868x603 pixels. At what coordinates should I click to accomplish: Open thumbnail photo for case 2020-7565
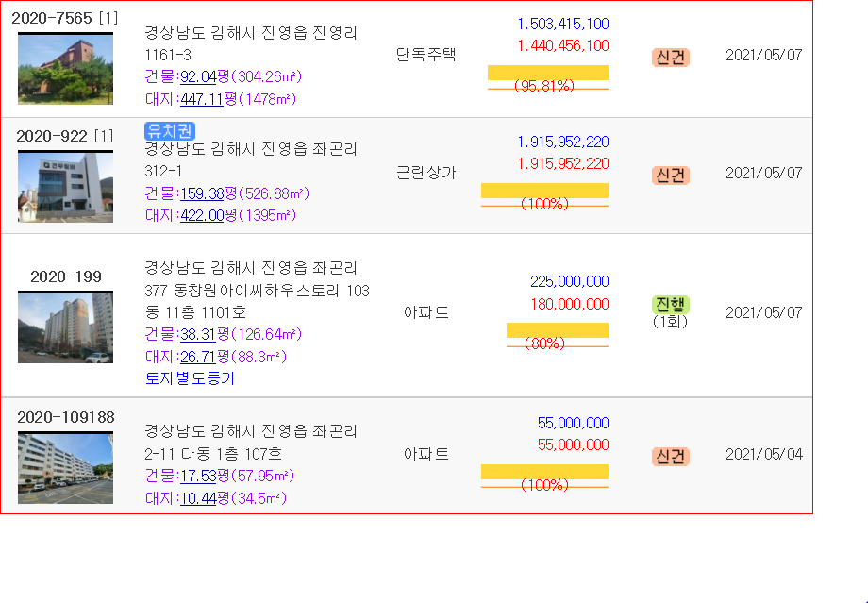click(x=65, y=69)
